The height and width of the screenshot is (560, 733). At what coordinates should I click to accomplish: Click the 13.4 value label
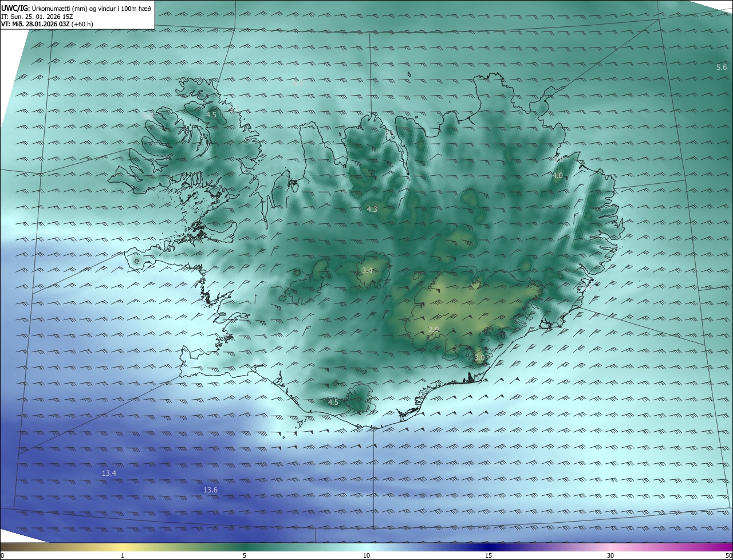click(x=109, y=473)
